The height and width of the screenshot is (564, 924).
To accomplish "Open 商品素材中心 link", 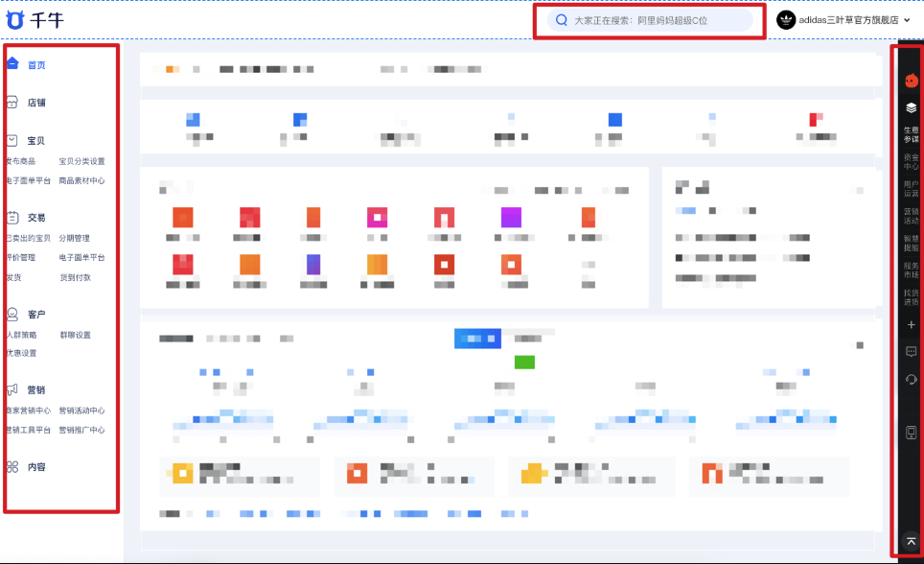I will pyautogui.click(x=81, y=180).
